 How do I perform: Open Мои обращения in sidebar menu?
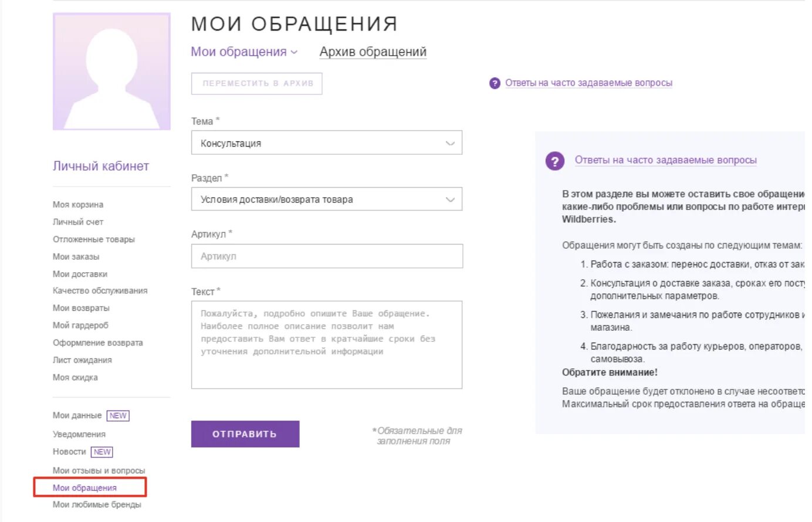84,487
